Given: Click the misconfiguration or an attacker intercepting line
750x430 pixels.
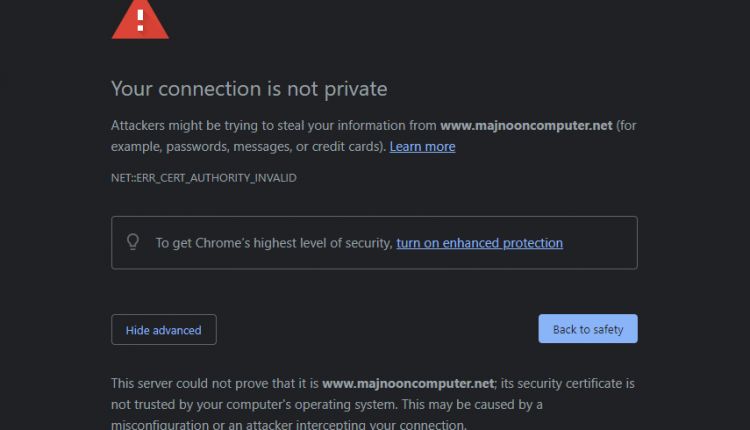Looking at the screenshot, I should click(288, 424).
